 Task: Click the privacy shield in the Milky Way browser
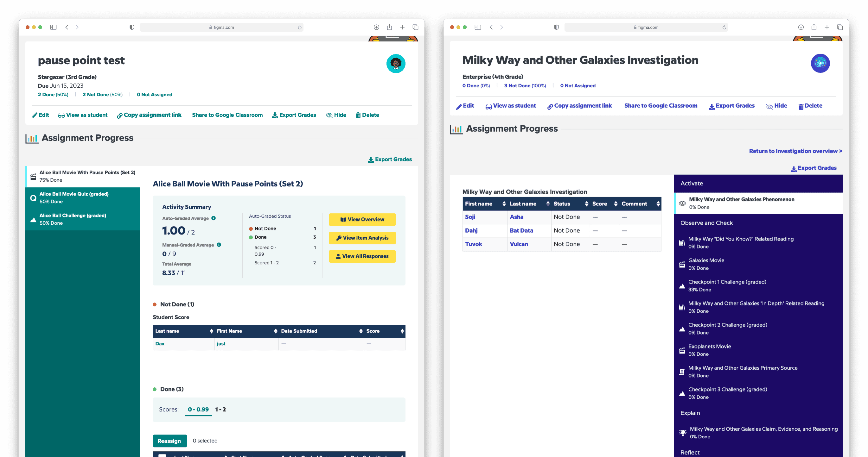pos(557,27)
